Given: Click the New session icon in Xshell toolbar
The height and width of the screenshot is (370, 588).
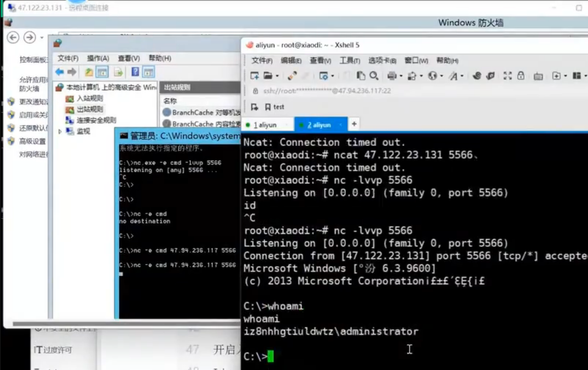Looking at the screenshot, I should click(255, 76).
